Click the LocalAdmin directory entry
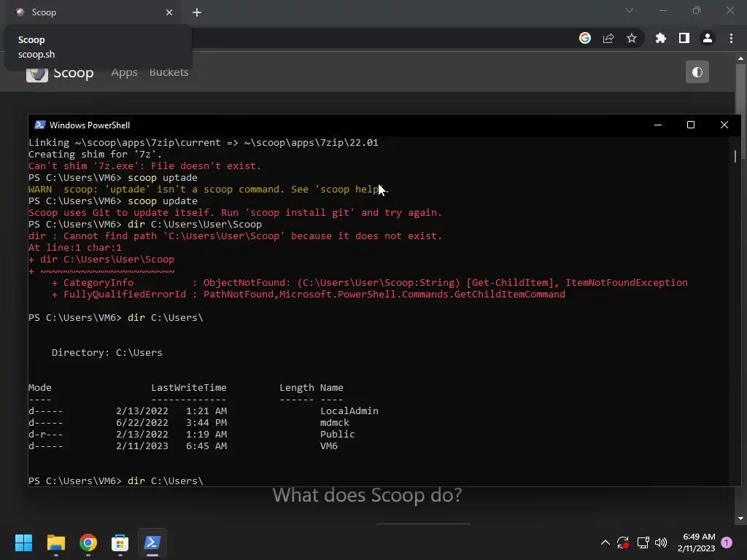The image size is (747, 560). [x=349, y=411]
